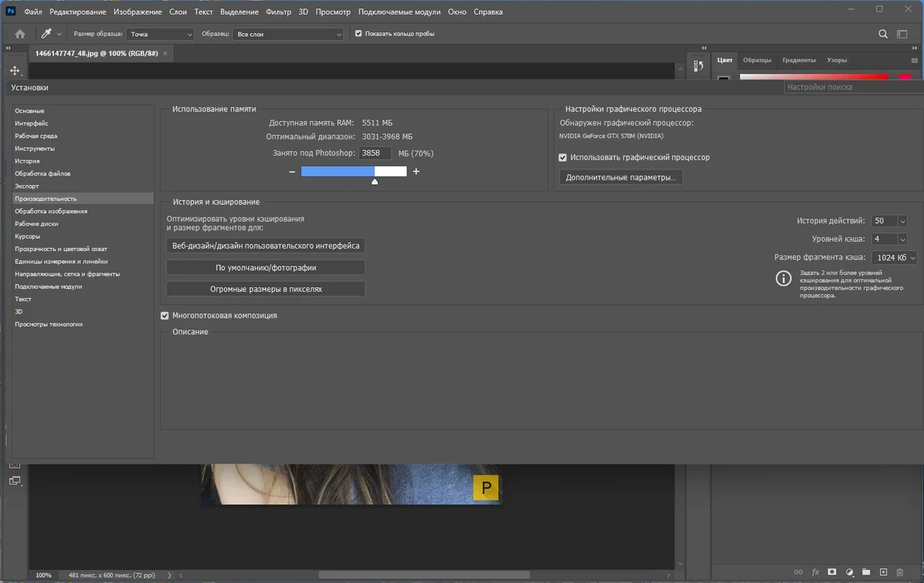Click 'По умолчанию/фотографии' button
The height and width of the screenshot is (583, 924).
tap(266, 267)
